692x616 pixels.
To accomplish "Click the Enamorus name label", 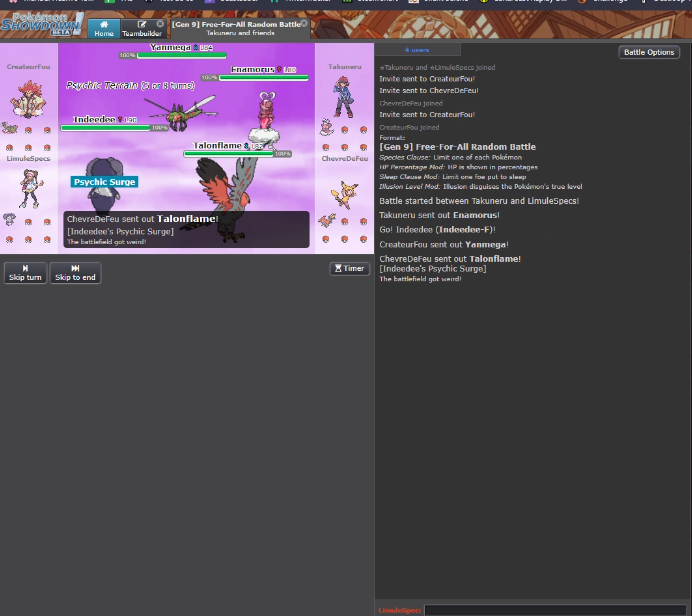I will pos(252,69).
